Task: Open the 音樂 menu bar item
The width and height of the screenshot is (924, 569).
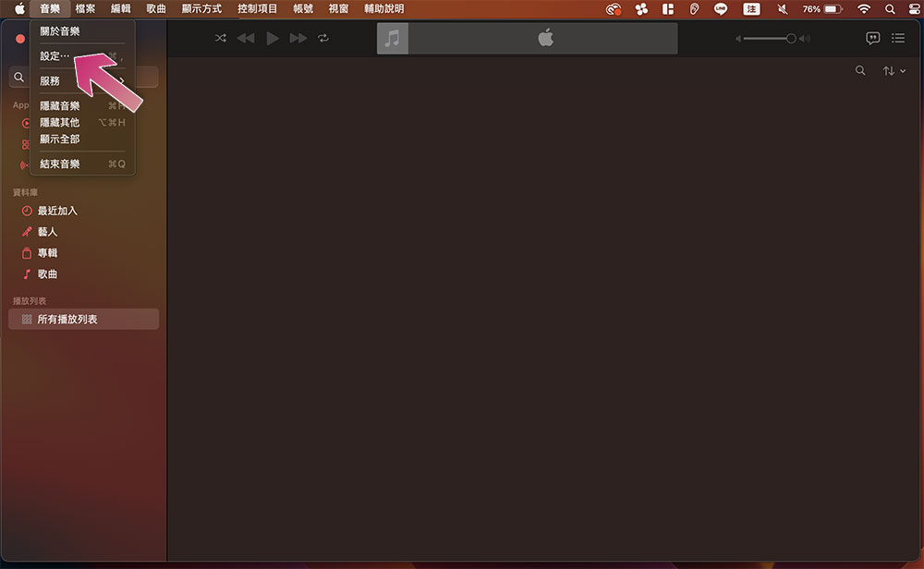Action: 50,9
